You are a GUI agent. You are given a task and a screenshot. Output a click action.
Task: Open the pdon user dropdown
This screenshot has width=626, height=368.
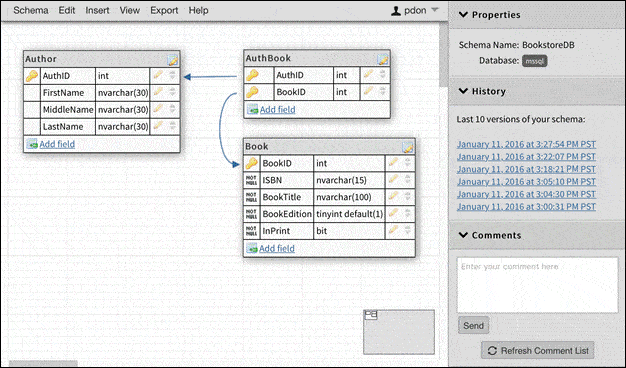click(415, 10)
